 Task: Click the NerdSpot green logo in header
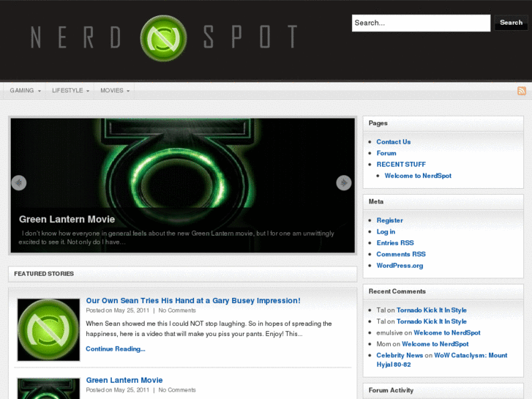pyautogui.click(x=163, y=38)
